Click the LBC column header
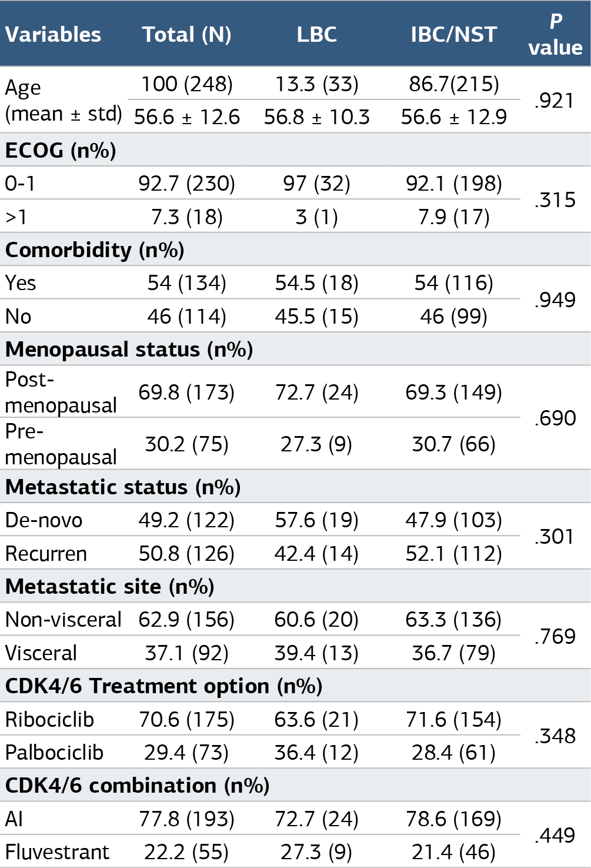591x868 pixels. pyautogui.click(x=316, y=34)
